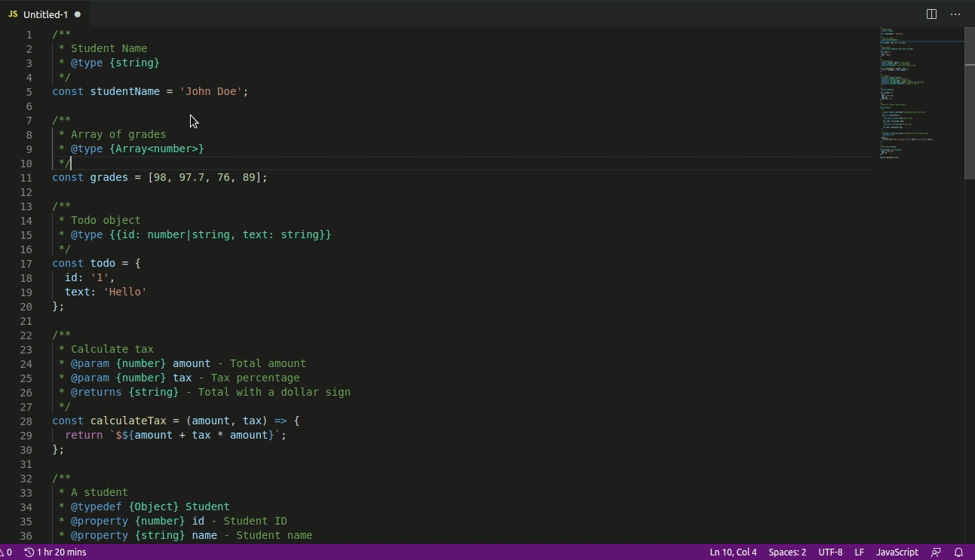Click line number 21 in the gutter
The image size is (975, 560).
point(26,320)
